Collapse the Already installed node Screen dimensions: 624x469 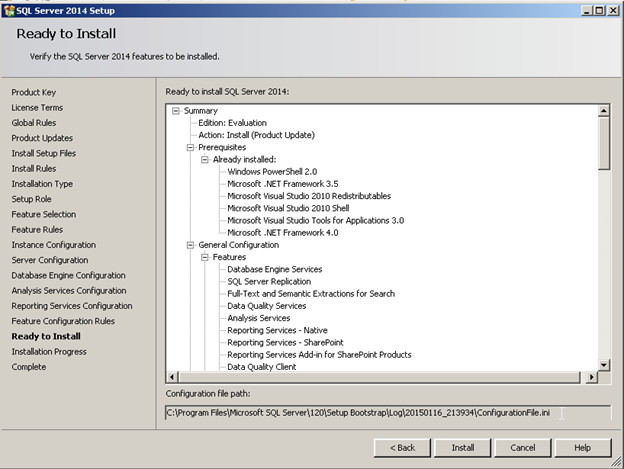point(205,160)
